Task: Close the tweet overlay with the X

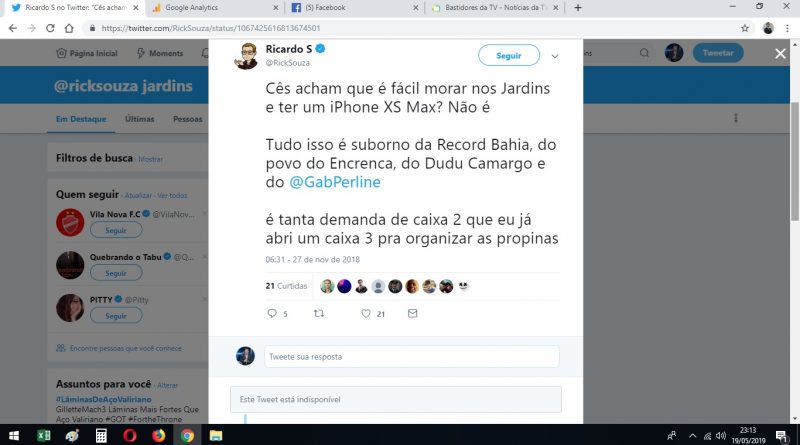Action: click(x=780, y=53)
